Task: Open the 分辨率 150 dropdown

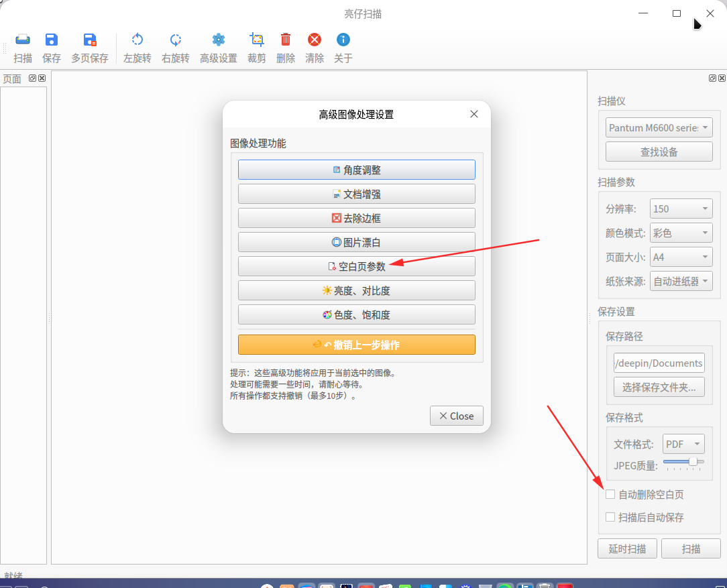Action: [681, 209]
